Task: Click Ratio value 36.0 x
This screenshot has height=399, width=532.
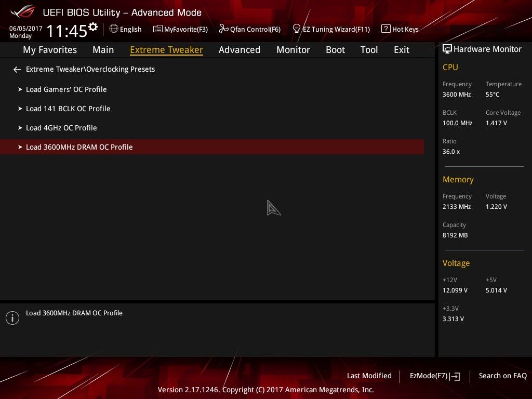Action: [x=451, y=152]
